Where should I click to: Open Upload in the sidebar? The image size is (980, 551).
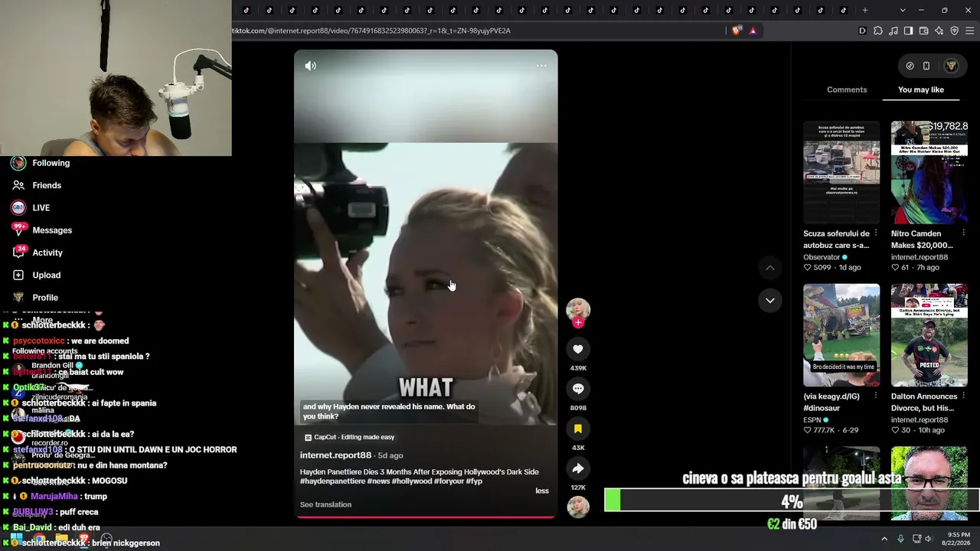(x=46, y=275)
